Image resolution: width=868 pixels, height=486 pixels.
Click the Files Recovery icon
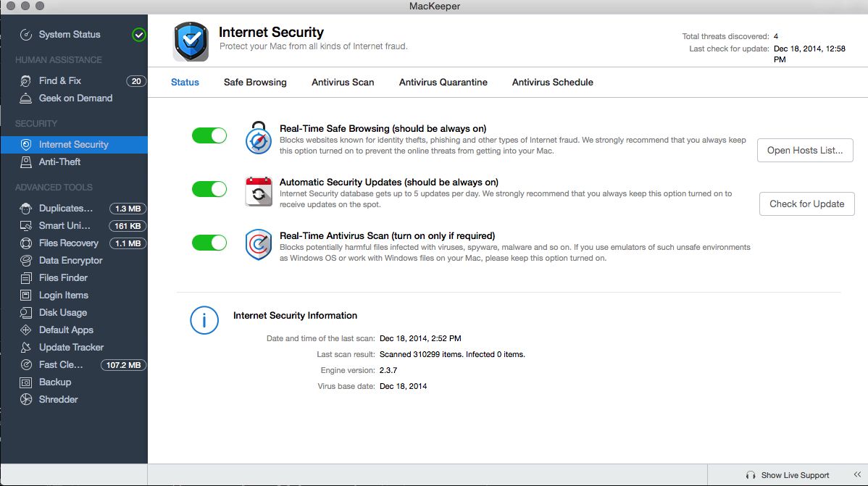26,243
